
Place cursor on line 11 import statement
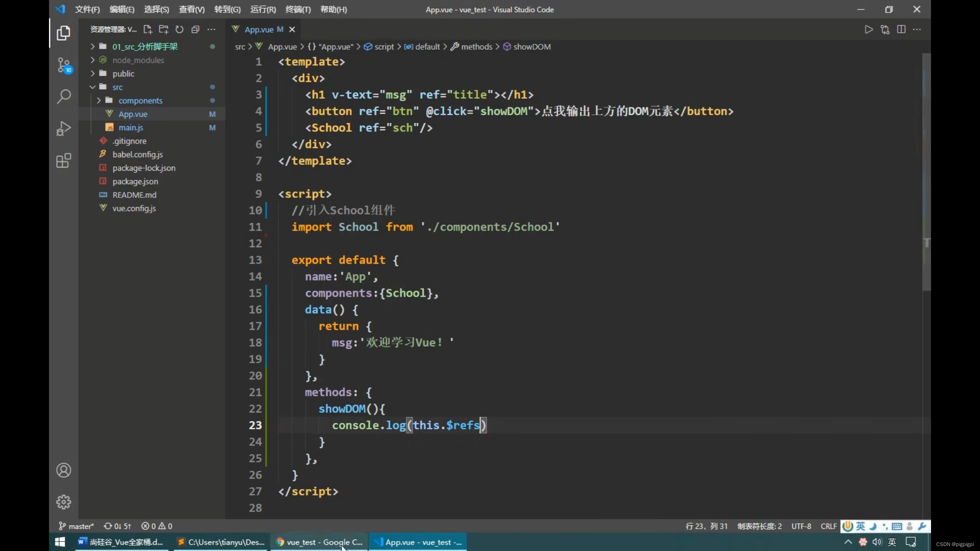(425, 227)
